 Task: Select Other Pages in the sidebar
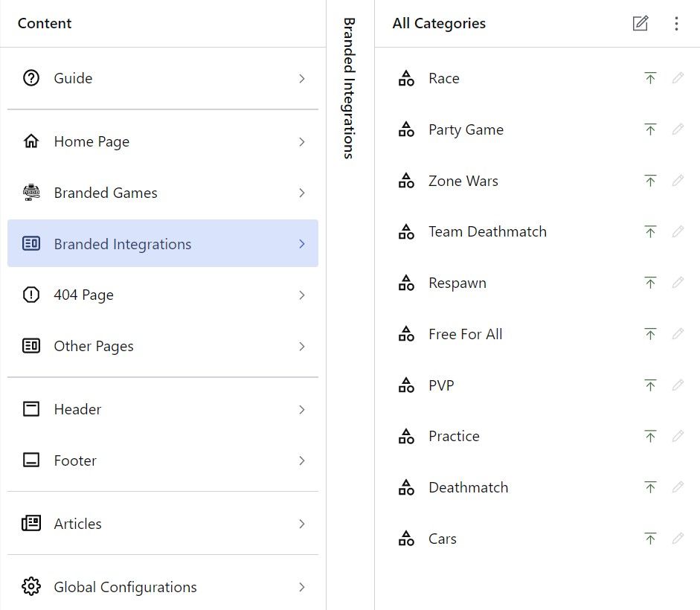(94, 347)
